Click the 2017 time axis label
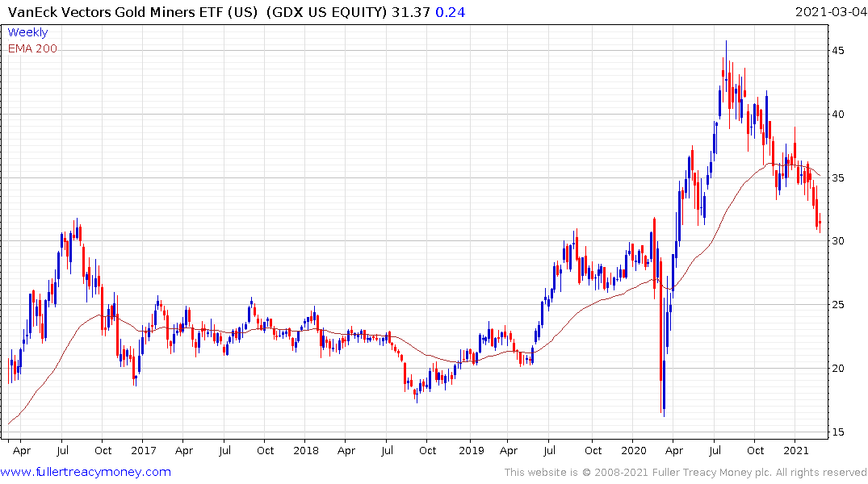Viewport: 868px width, 484px height. (144, 450)
